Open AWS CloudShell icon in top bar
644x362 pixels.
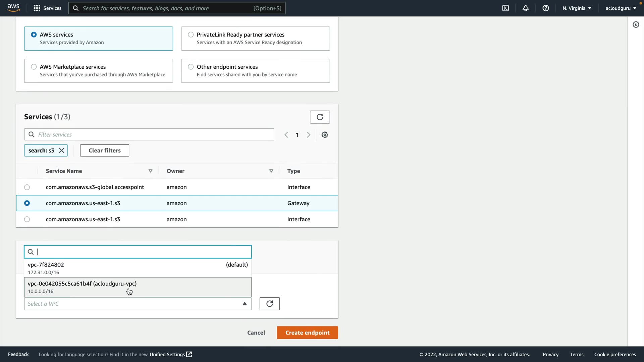click(x=505, y=8)
